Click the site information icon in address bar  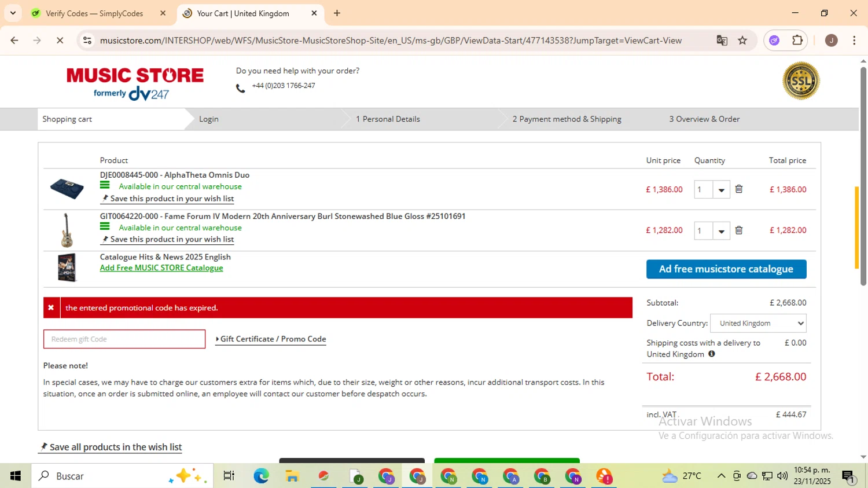coord(87,41)
